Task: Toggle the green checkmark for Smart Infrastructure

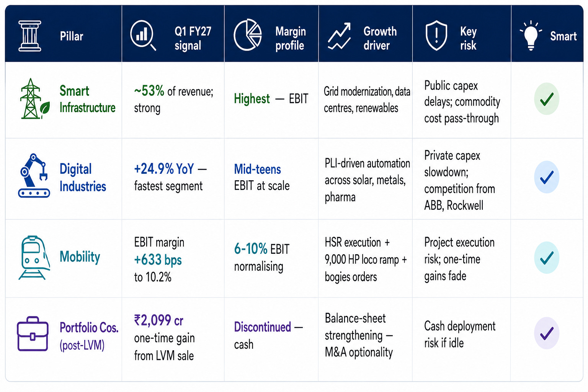Action: click(547, 99)
